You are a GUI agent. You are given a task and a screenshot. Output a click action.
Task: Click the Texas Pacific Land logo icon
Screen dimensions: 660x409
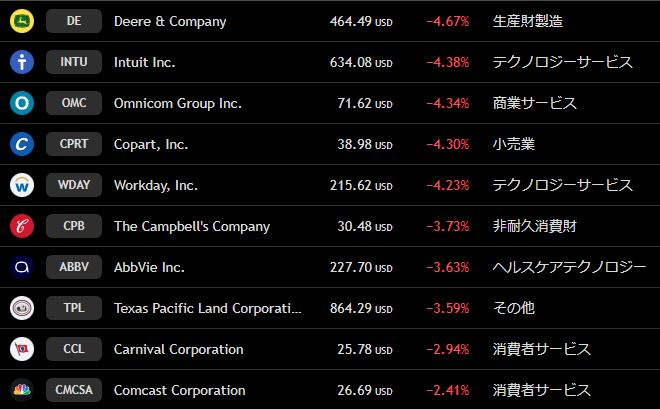pyautogui.click(x=22, y=308)
